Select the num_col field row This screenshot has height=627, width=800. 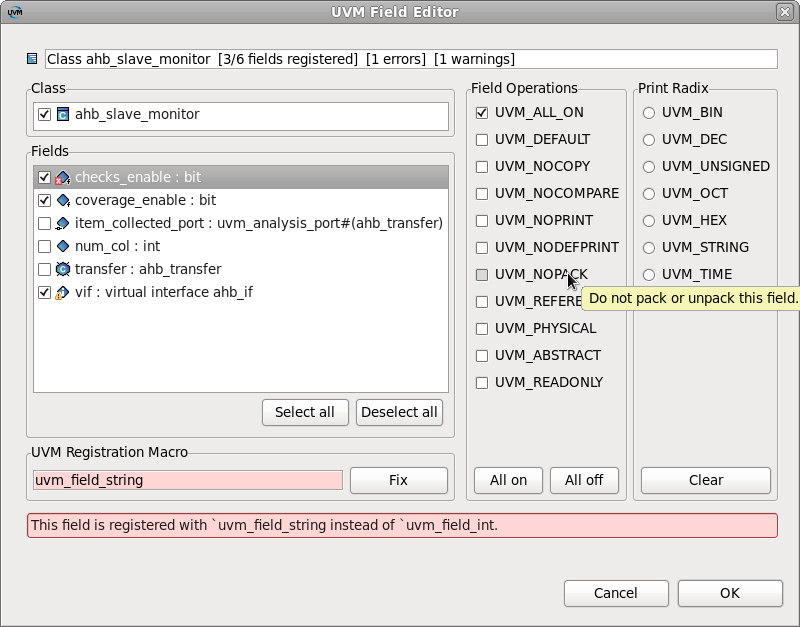click(x=150, y=245)
